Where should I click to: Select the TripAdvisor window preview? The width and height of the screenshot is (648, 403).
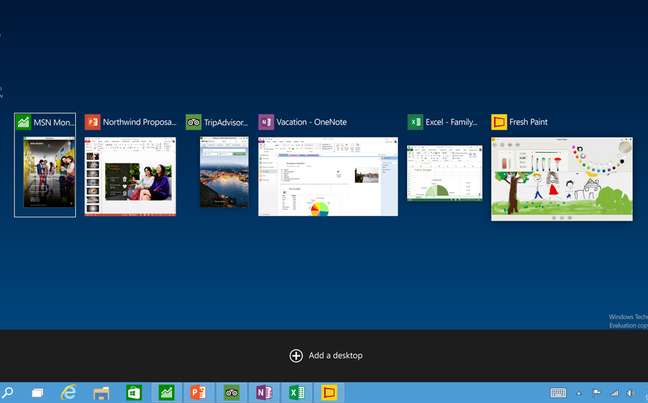pyautogui.click(x=224, y=172)
